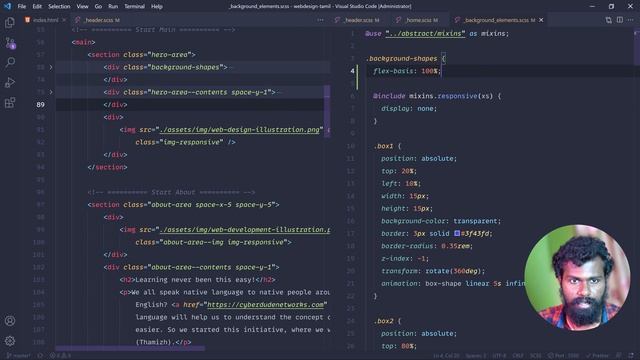Click the Spaces indentation status item

pyautogui.click(x=476, y=356)
